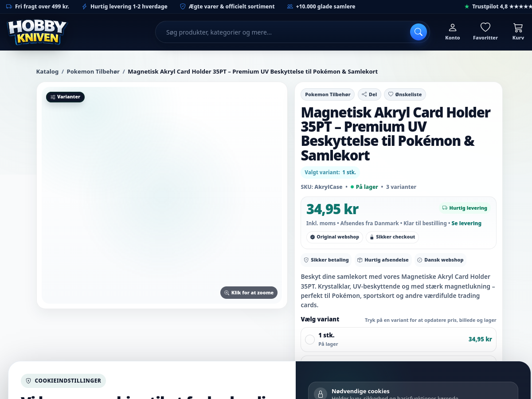Click the Original webshop badge

coord(335,237)
